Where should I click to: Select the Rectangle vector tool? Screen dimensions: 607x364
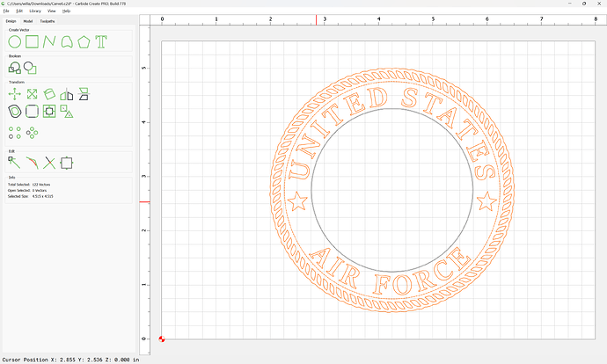tap(33, 42)
